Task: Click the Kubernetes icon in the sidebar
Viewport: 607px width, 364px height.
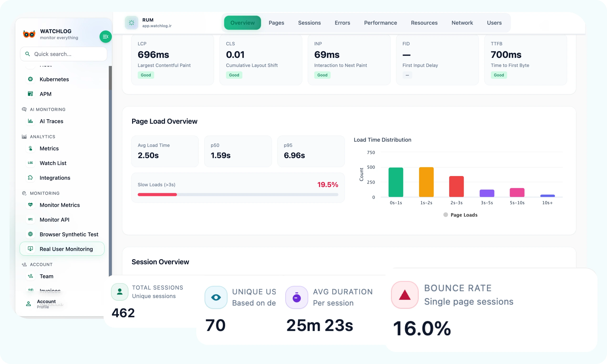Action: 31,79
